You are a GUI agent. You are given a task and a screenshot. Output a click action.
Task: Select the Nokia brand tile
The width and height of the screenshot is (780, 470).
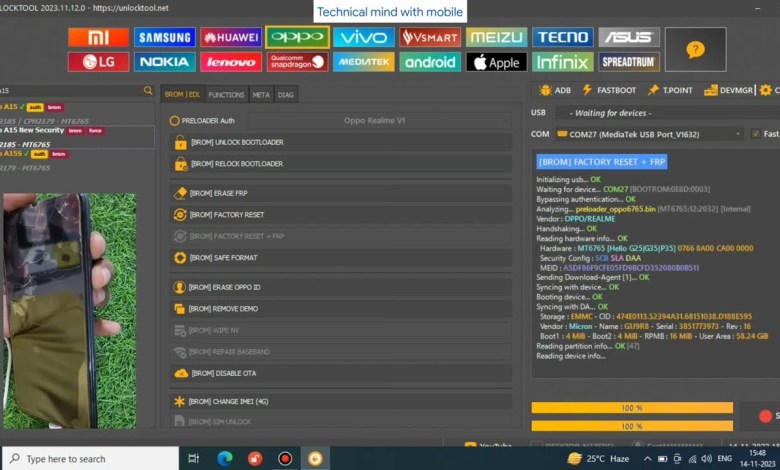pos(165,62)
